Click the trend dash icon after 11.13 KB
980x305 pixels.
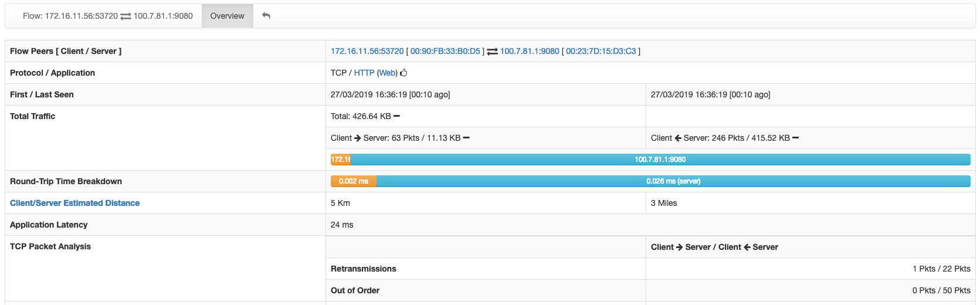(466, 138)
